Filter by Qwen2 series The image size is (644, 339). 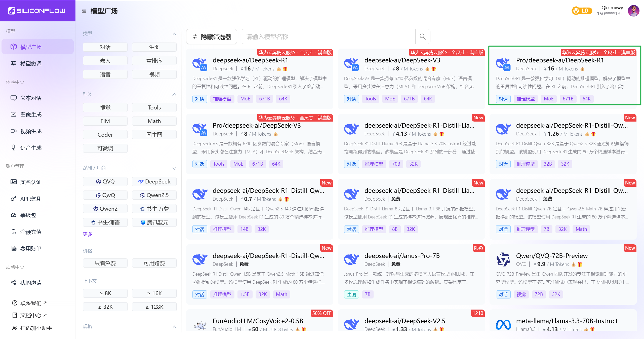point(105,209)
